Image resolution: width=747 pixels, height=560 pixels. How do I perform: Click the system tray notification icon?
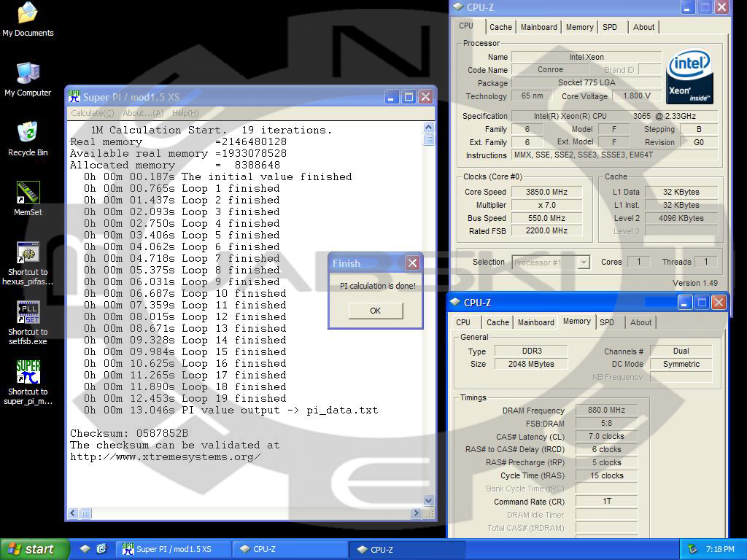click(x=692, y=549)
